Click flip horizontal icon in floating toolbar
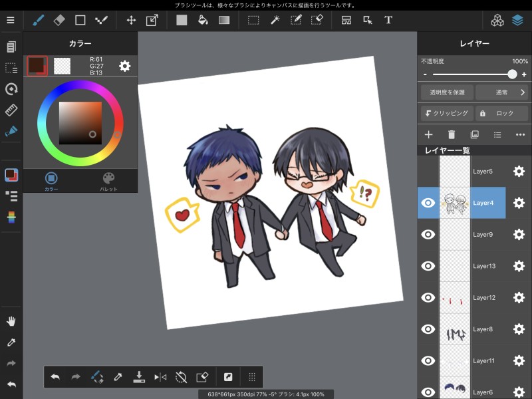 [160, 377]
